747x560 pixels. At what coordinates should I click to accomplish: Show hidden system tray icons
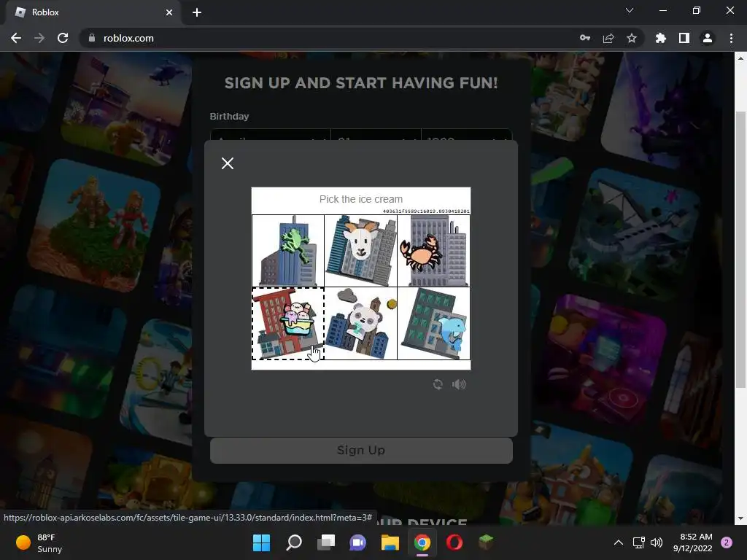tap(619, 542)
